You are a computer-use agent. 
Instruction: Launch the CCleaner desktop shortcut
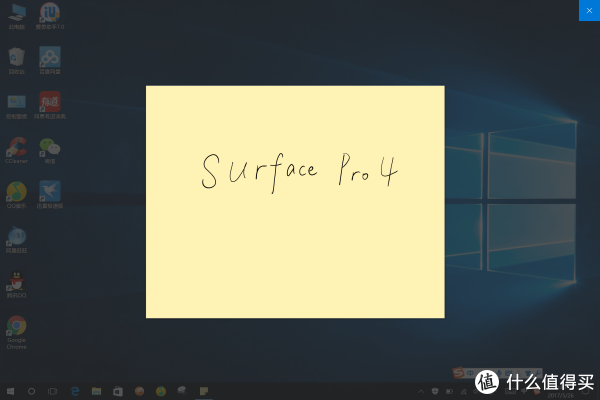[x=16, y=150]
